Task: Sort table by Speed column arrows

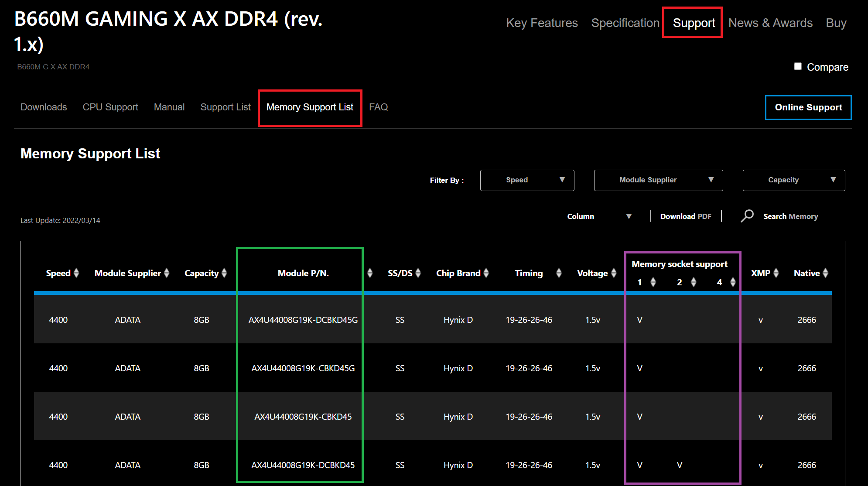Action: tap(76, 273)
